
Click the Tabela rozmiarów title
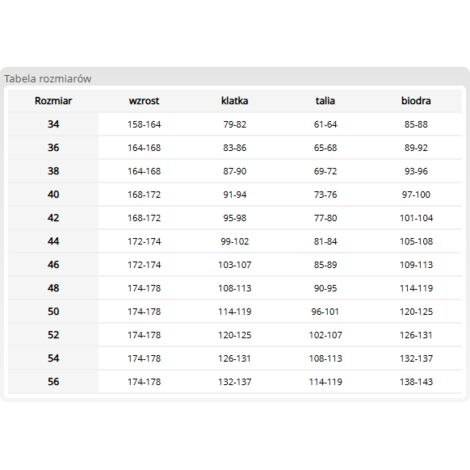tap(48, 79)
